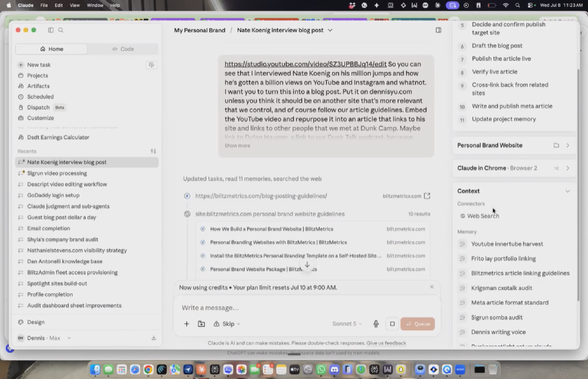588x379 pixels.
Task: Click the Personal Brand Website folder icon
Action: (x=556, y=145)
